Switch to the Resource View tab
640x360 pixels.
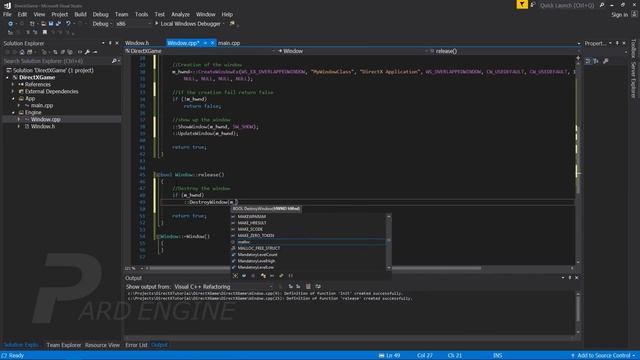click(102, 345)
